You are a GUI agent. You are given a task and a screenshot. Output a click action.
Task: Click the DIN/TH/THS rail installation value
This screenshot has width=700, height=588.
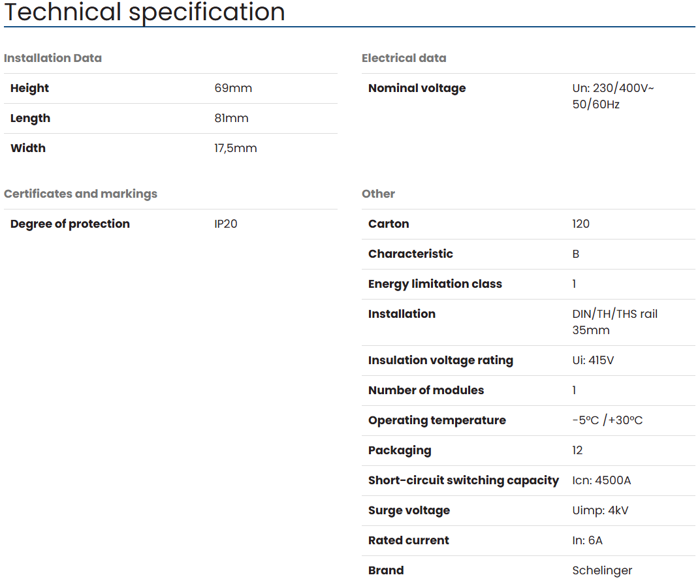[614, 314]
